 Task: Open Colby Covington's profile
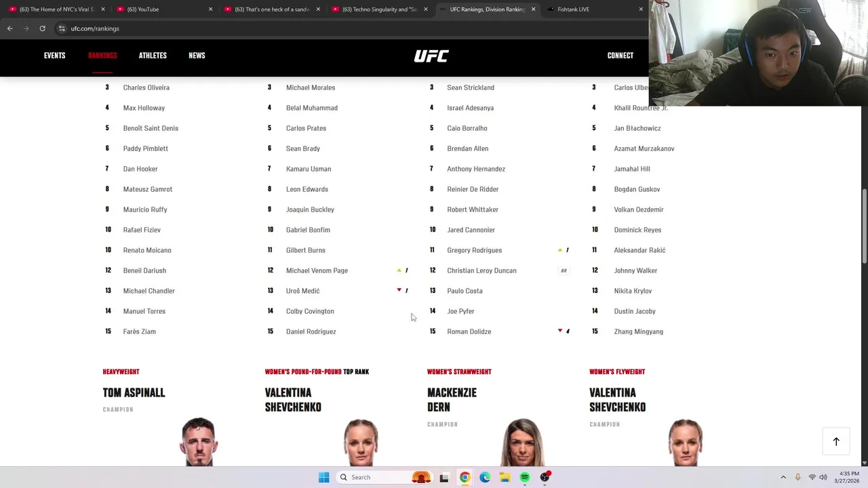[310, 311]
